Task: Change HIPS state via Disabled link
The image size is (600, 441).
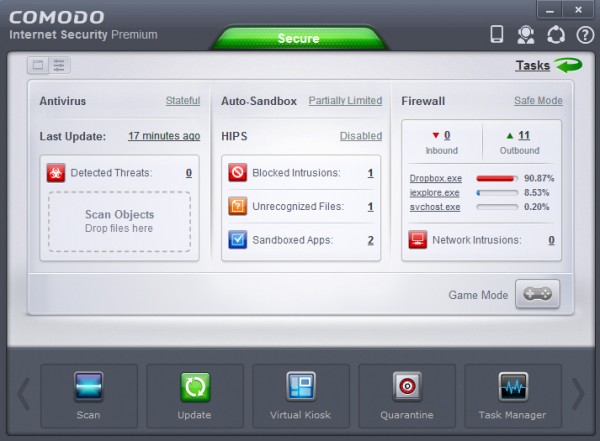Action: click(x=361, y=136)
